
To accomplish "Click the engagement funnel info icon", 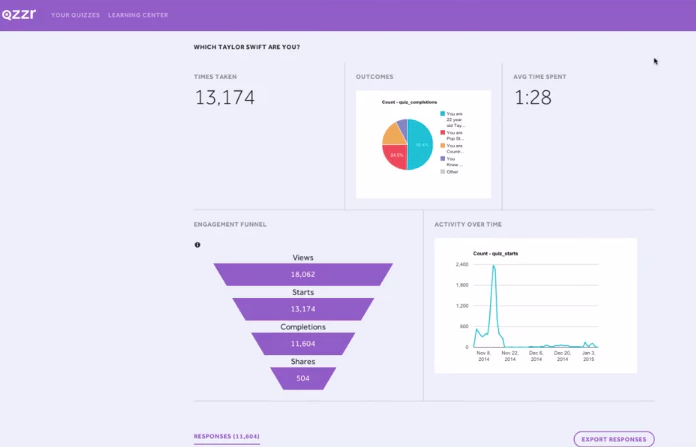I will tap(198, 245).
